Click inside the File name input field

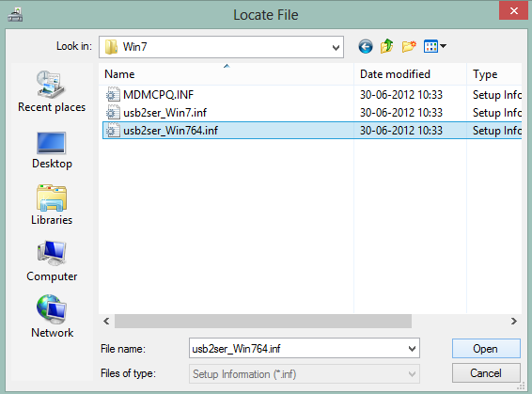click(298, 349)
